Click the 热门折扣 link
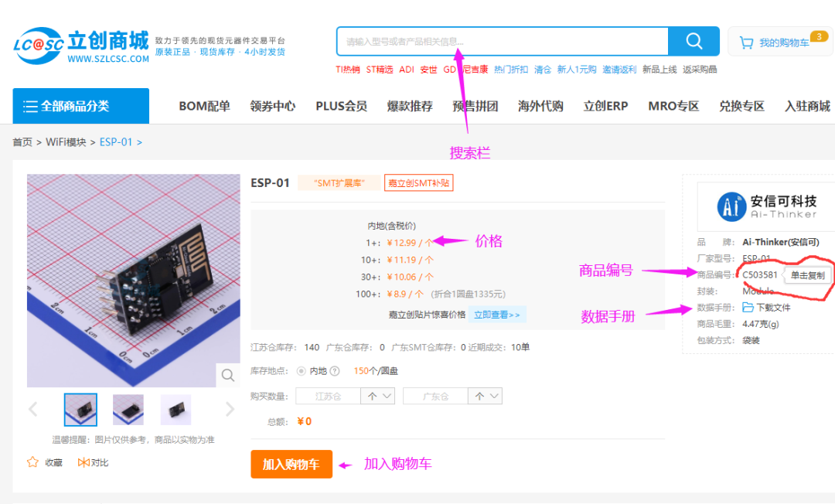The height and width of the screenshot is (504, 835). (511, 70)
